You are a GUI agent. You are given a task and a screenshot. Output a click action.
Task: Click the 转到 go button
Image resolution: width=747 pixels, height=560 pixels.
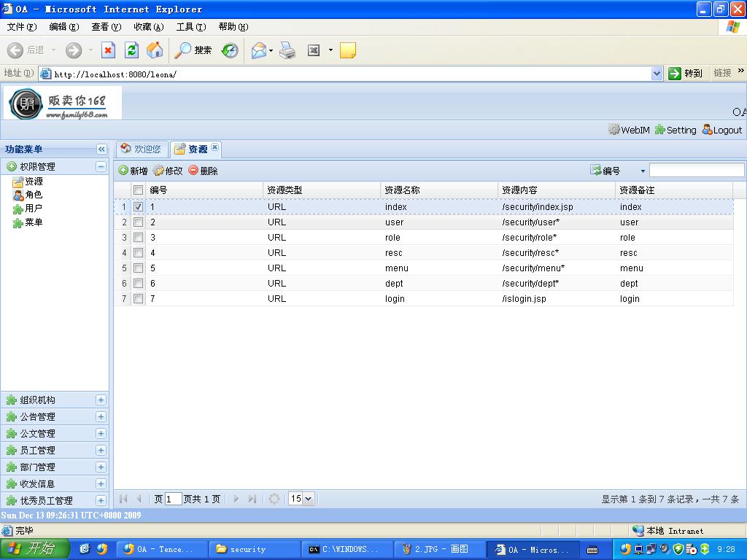tap(685, 73)
